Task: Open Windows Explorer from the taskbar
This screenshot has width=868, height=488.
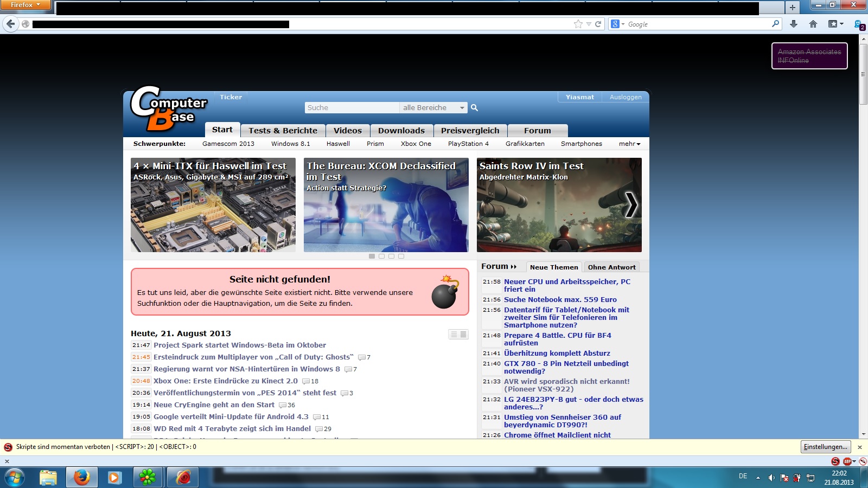Action: pyautogui.click(x=48, y=477)
